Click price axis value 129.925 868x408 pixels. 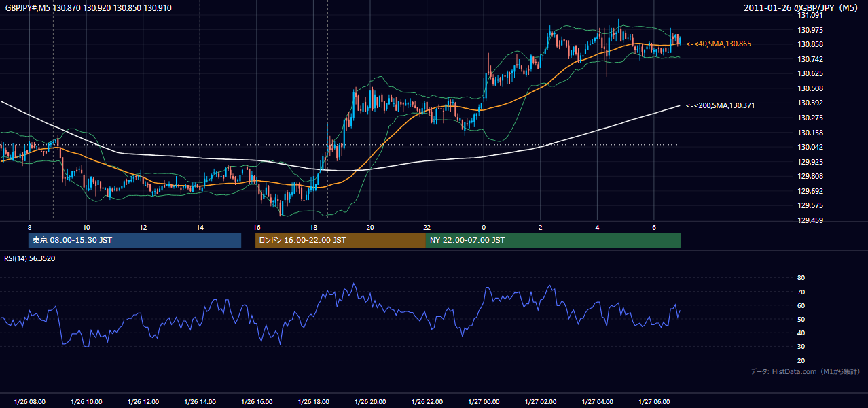(x=810, y=162)
